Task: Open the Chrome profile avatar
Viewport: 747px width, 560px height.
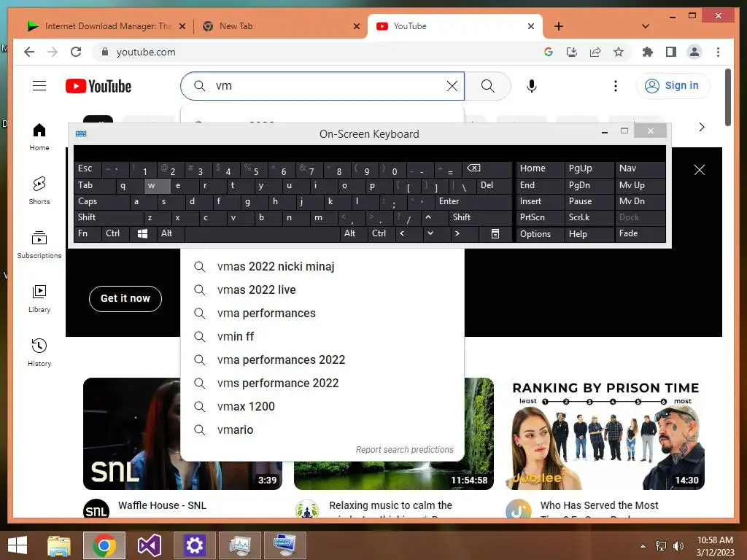Action: pyautogui.click(x=694, y=52)
